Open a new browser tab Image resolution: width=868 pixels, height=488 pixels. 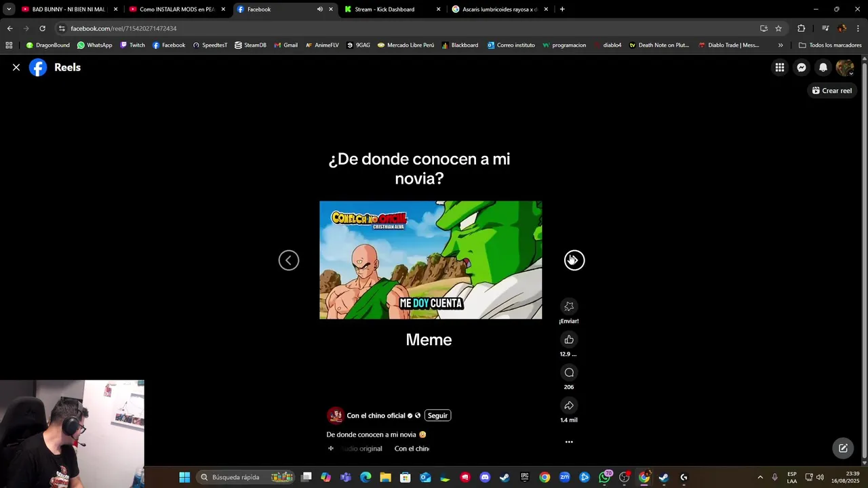(x=562, y=9)
